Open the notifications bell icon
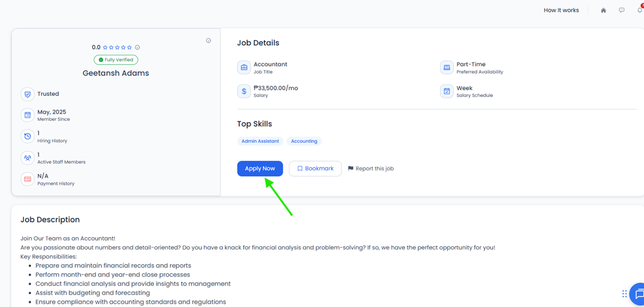 (x=640, y=10)
